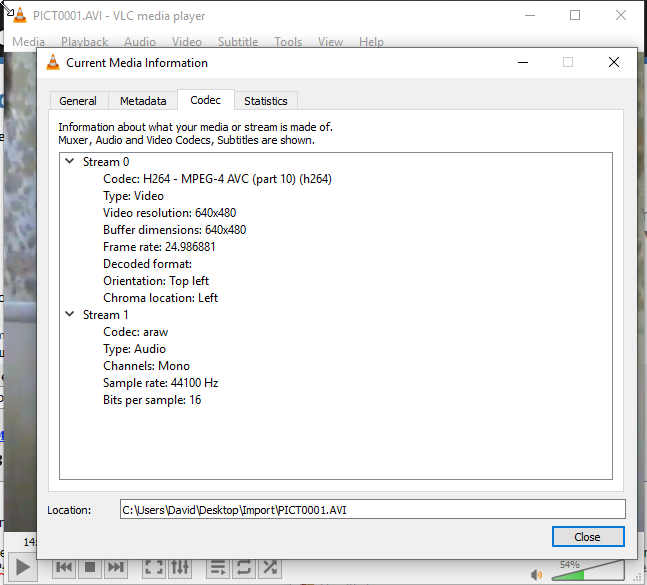647x585 pixels.
Task: Select the 'Codec: H264 - MPEG-4 AVC' row
Action: pyautogui.click(x=217, y=179)
